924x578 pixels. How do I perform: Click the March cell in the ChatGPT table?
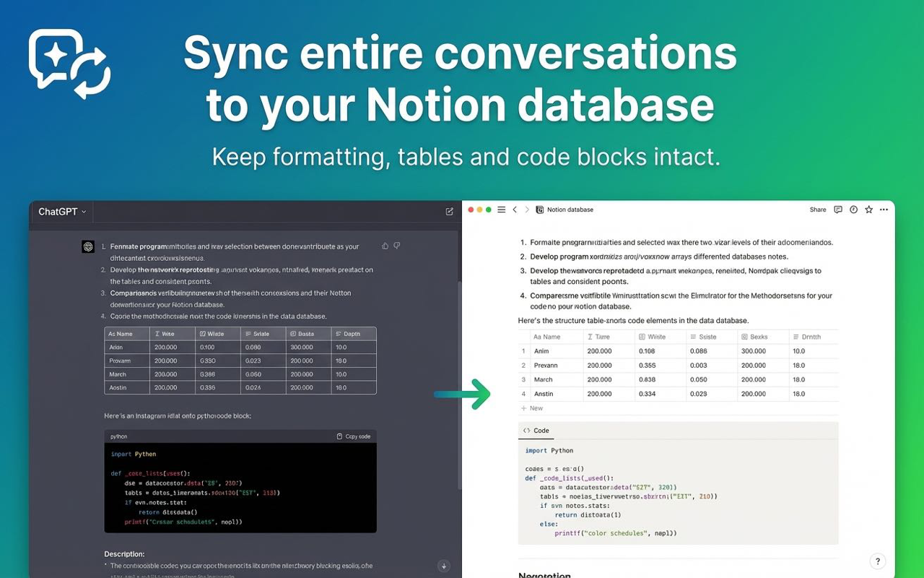(127, 374)
